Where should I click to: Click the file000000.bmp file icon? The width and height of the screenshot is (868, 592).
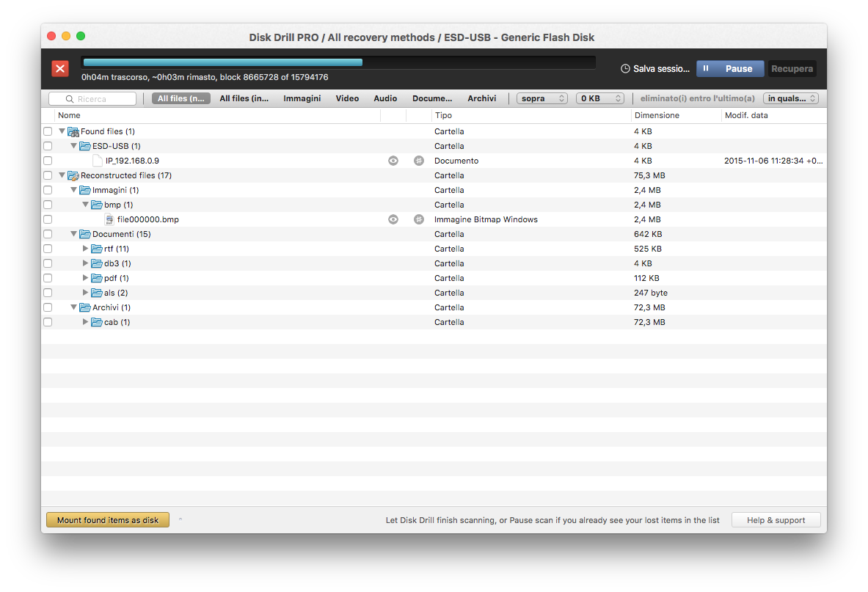109,219
